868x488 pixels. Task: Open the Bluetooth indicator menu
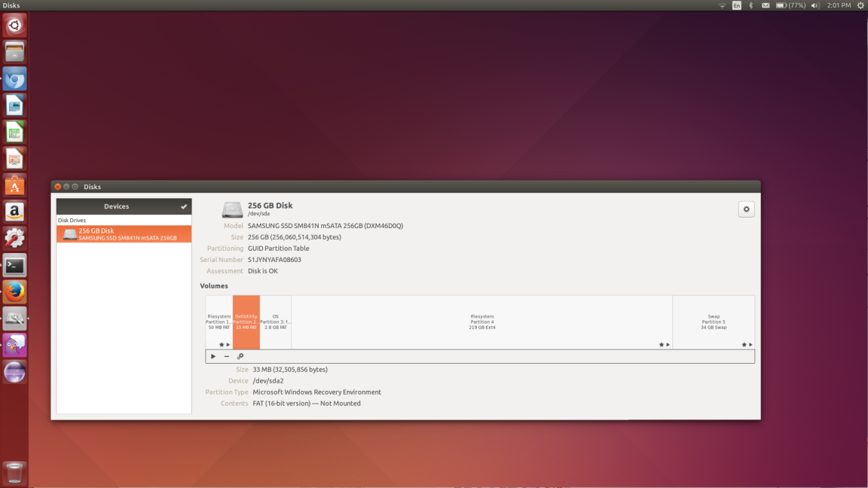pos(750,5)
